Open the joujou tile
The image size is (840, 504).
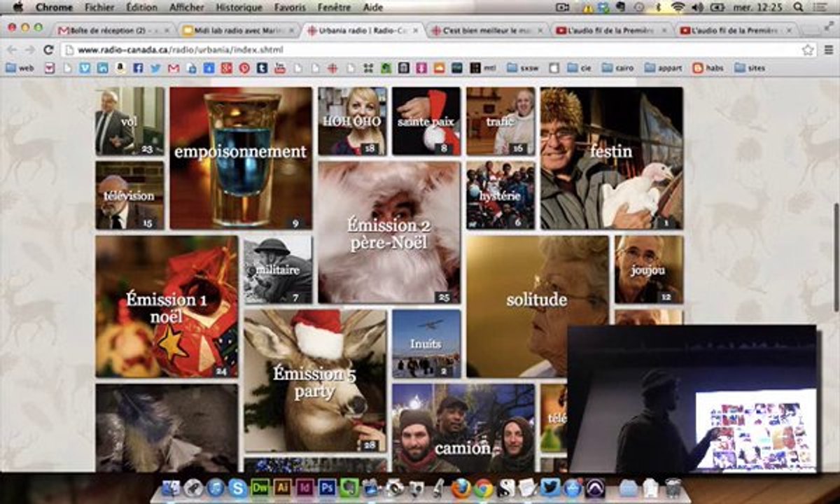[649, 269]
